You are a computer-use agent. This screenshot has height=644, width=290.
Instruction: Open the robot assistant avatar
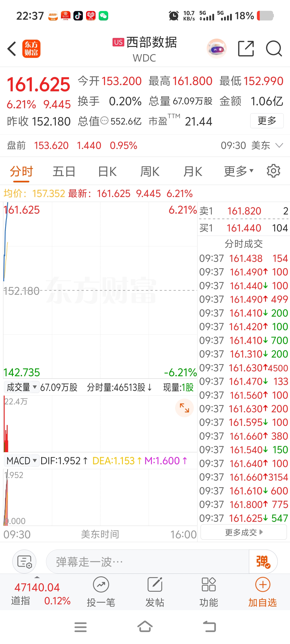coord(217,49)
